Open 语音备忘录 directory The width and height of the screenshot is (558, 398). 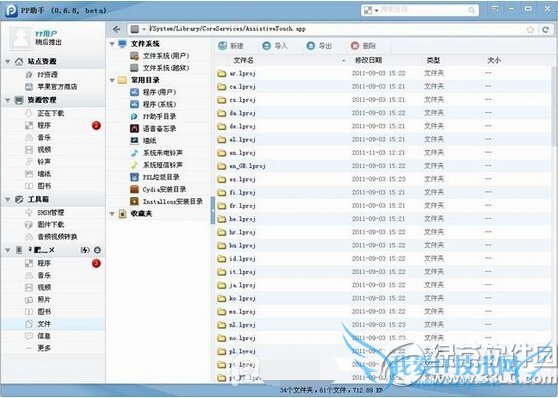click(154, 129)
